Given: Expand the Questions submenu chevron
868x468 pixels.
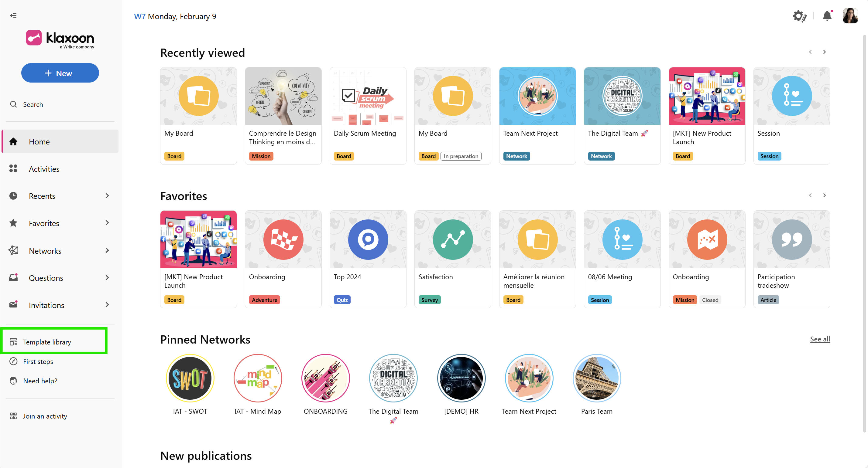Looking at the screenshot, I should [107, 278].
